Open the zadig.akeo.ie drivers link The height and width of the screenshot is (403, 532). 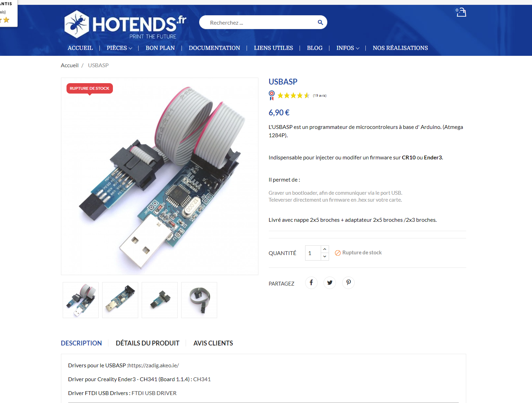click(x=154, y=366)
